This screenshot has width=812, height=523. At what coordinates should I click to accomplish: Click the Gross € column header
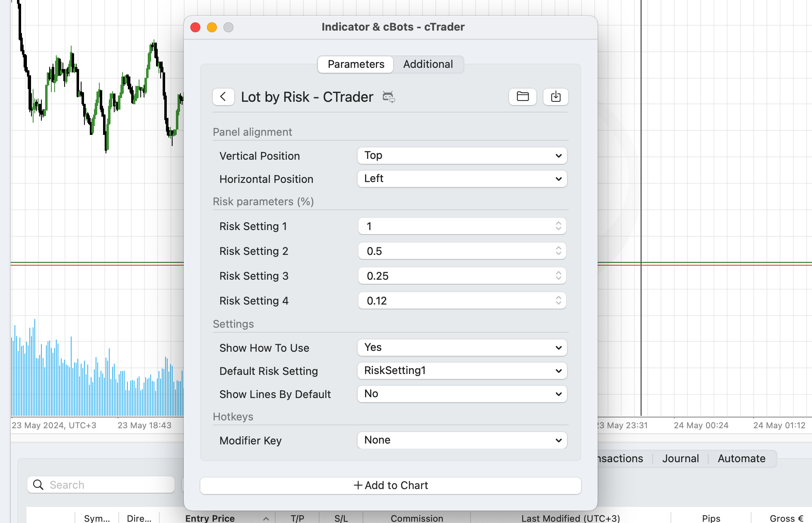pyautogui.click(x=786, y=518)
